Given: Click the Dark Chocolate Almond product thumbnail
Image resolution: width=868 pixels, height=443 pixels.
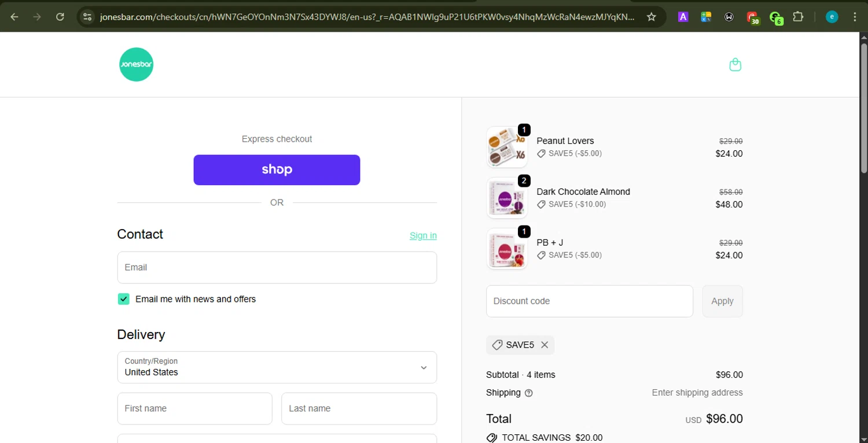Looking at the screenshot, I should tap(507, 198).
